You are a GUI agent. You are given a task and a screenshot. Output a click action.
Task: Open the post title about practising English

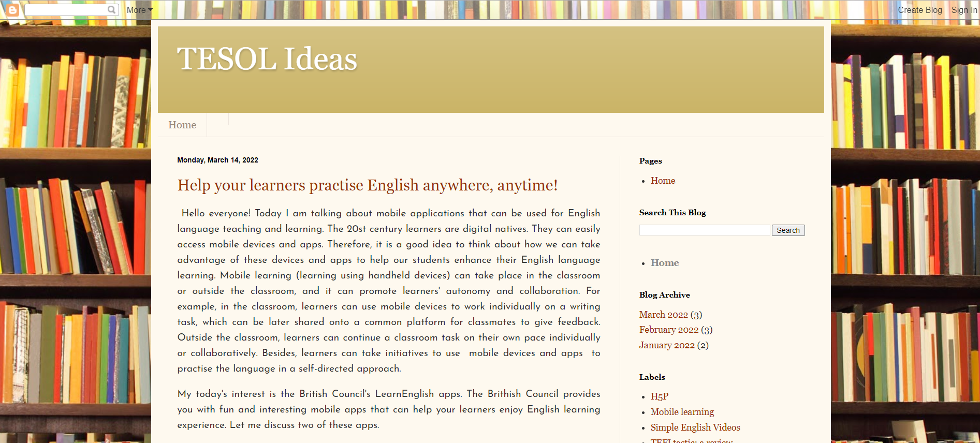coord(367,185)
